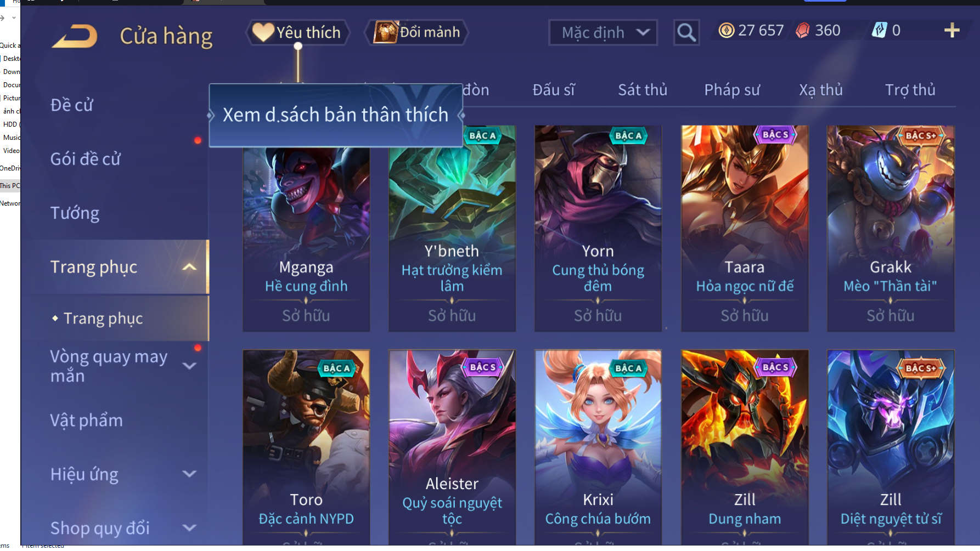This screenshot has width=980, height=551.
Task: Open the Tướng sidebar menu item
Action: click(75, 213)
